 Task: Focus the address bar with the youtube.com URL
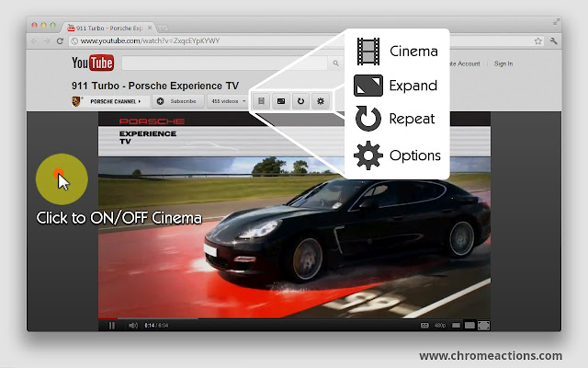[306, 40]
